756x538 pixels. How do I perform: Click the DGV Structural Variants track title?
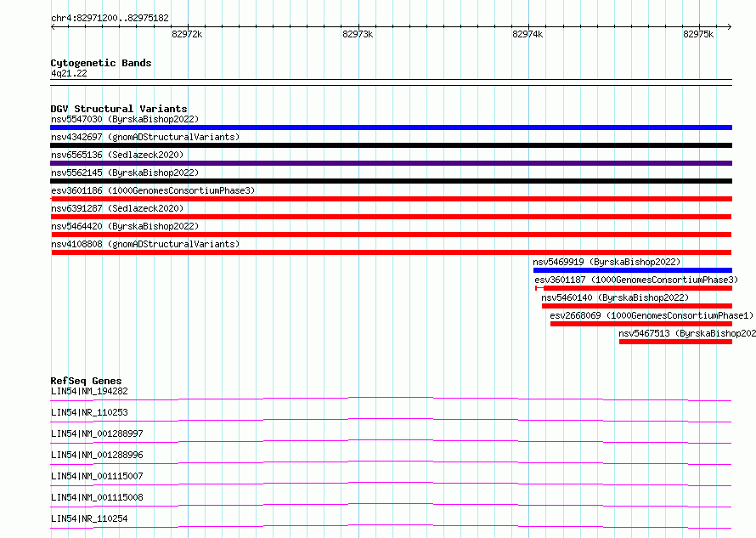[119, 109]
